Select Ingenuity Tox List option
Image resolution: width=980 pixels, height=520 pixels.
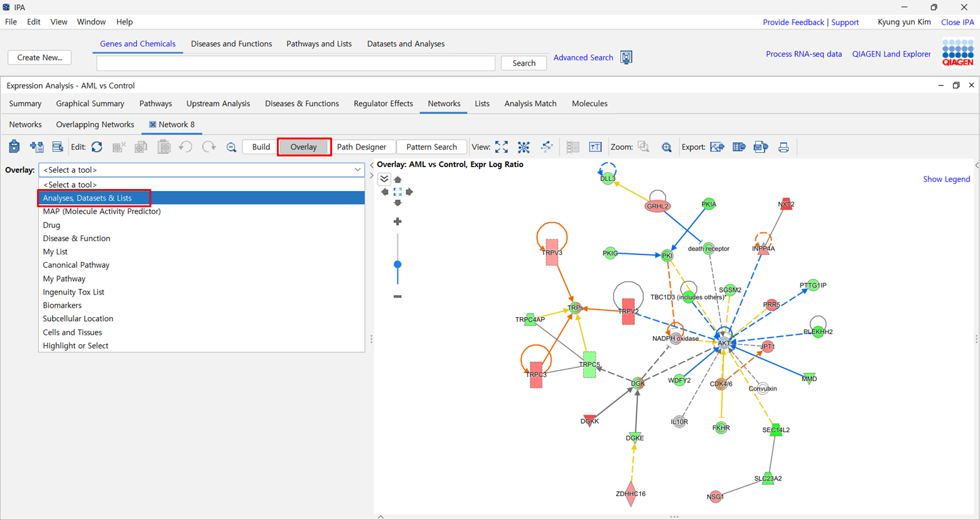coord(202,292)
